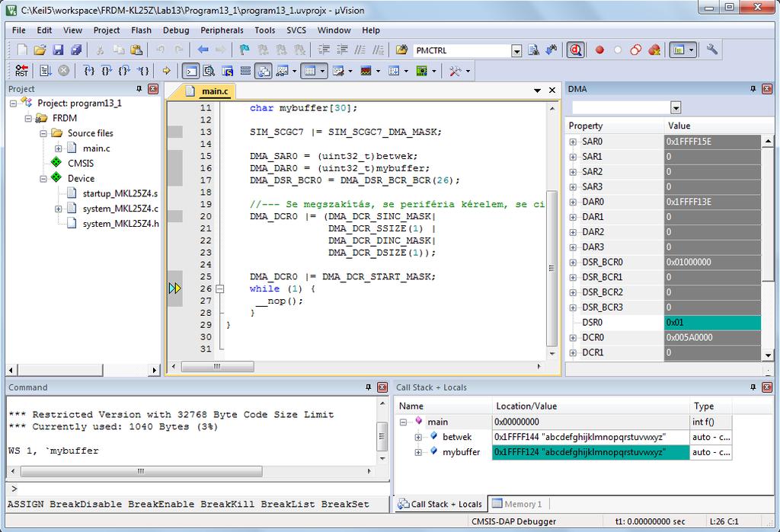Screen dimensions: 780x532
Task: Open Configuration with the wrench icon
Action: pyautogui.click(x=712, y=49)
